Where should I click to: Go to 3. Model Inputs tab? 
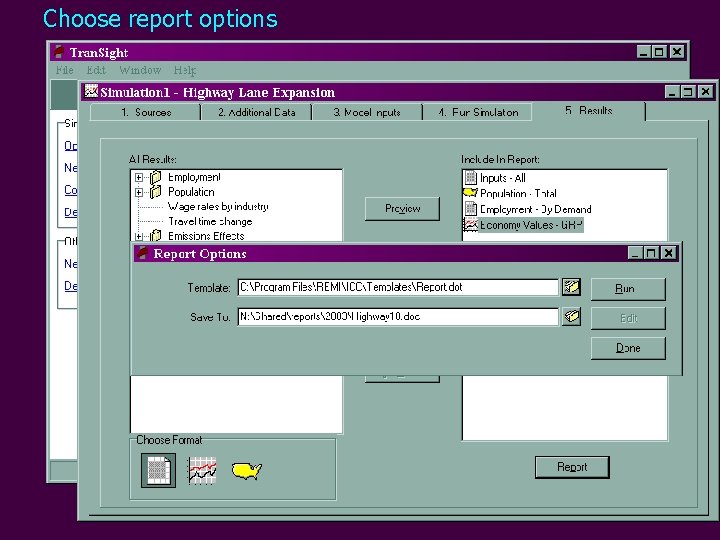367,112
